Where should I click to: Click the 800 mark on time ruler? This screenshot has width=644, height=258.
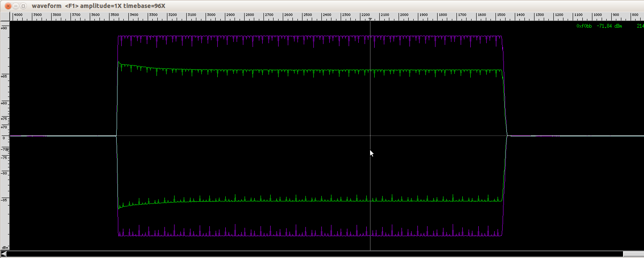(635, 15)
